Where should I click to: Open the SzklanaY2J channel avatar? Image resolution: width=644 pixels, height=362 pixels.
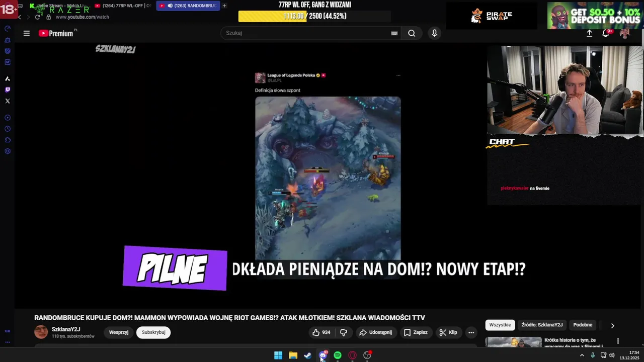point(41,332)
